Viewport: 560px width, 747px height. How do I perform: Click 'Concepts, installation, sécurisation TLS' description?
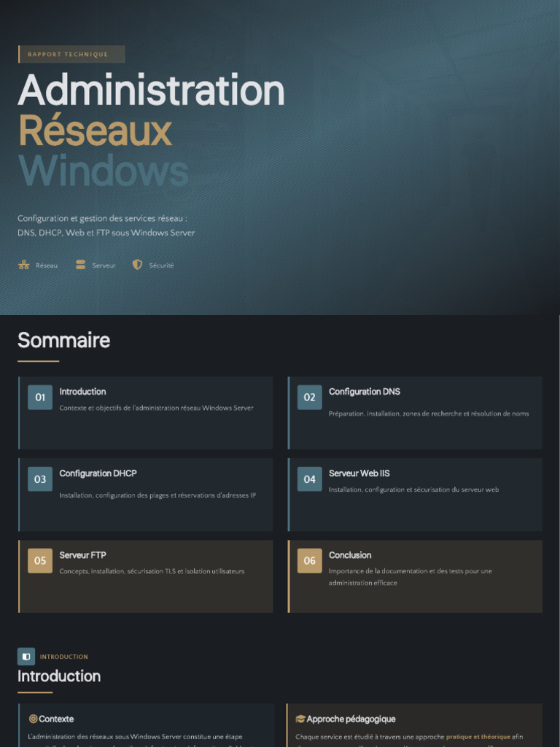152,571
